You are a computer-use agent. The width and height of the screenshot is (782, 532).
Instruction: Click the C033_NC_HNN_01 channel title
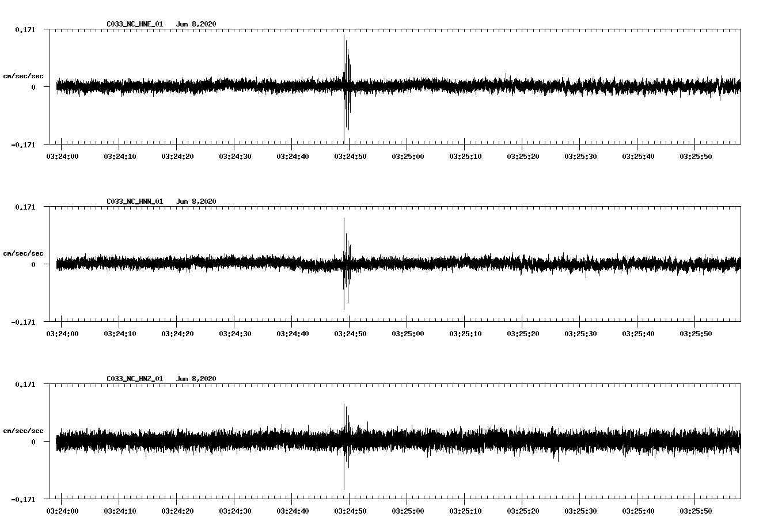click(x=135, y=202)
